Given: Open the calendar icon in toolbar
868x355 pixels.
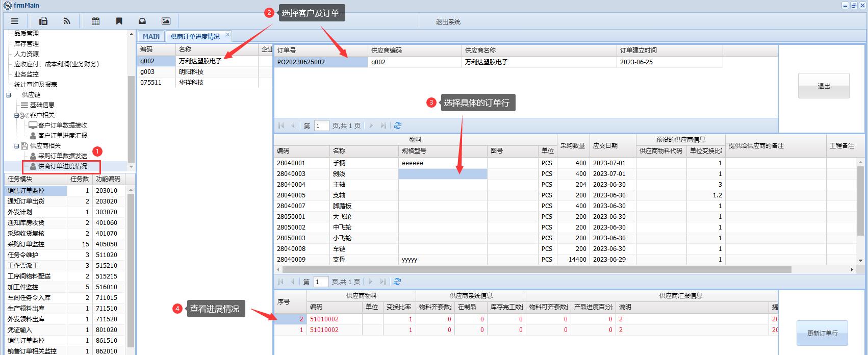Looking at the screenshot, I should [x=95, y=21].
